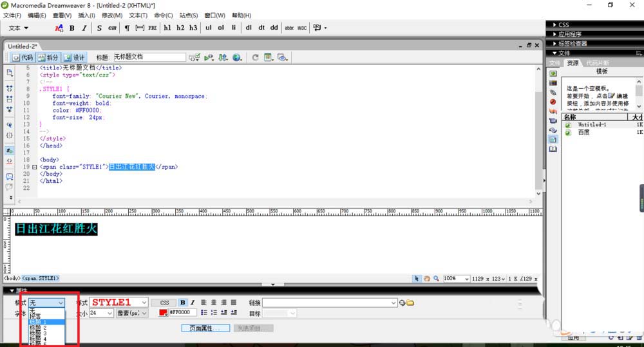The width and height of the screenshot is (644, 347).
Task: Open 编辑(E) menu
Action: (37, 15)
